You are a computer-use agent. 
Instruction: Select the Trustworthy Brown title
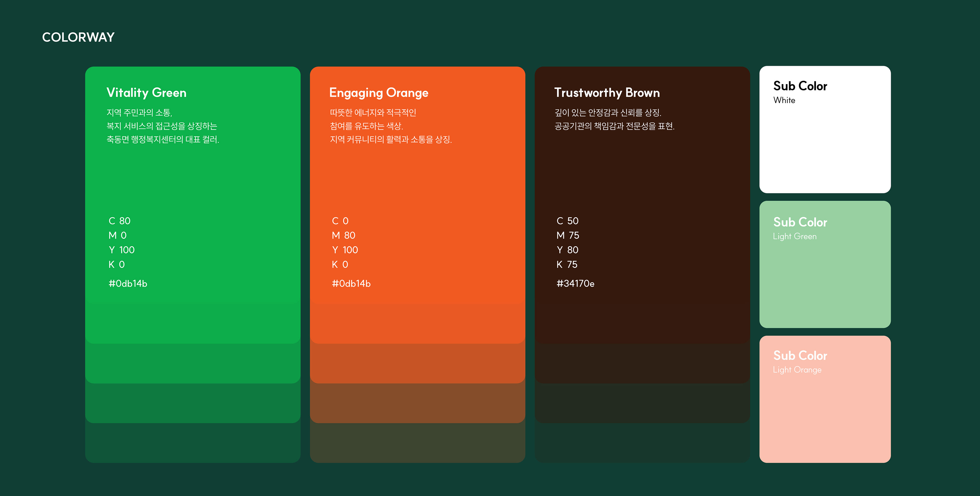coord(607,93)
